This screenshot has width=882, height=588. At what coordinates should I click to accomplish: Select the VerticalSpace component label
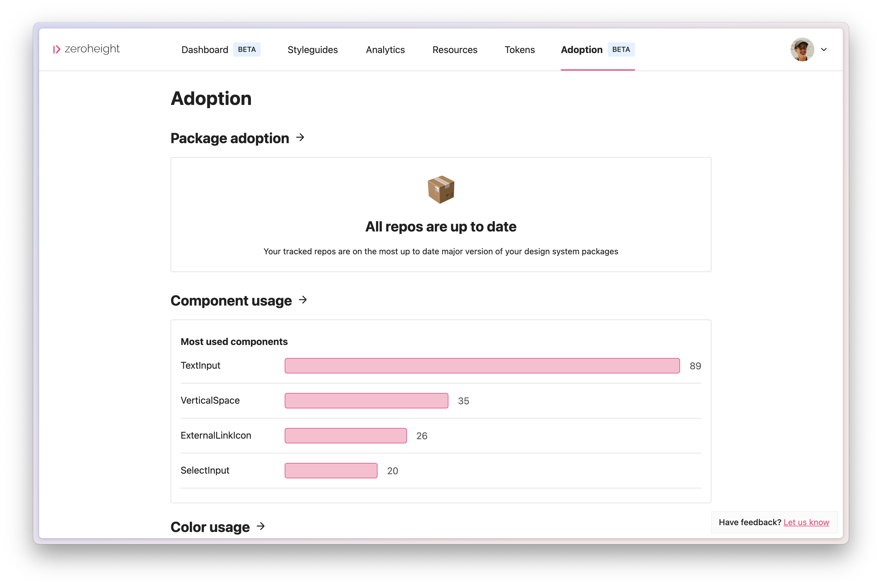coord(210,400)
